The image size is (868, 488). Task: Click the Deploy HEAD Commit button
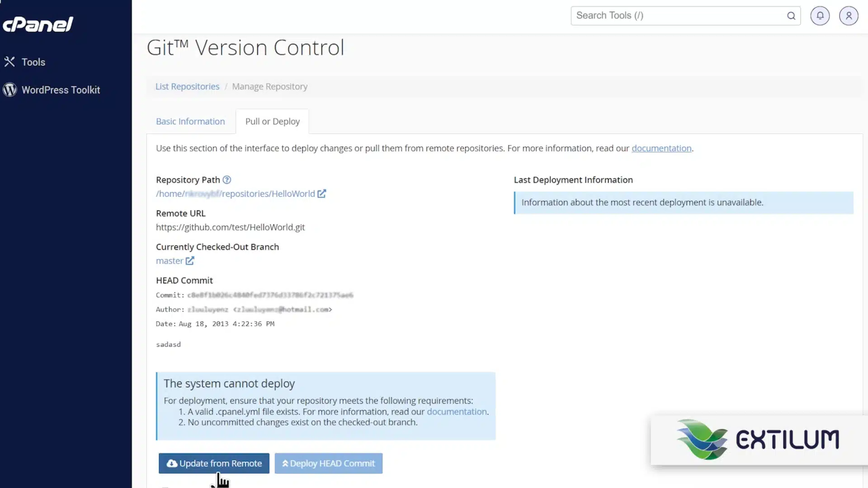pos(329,463)
